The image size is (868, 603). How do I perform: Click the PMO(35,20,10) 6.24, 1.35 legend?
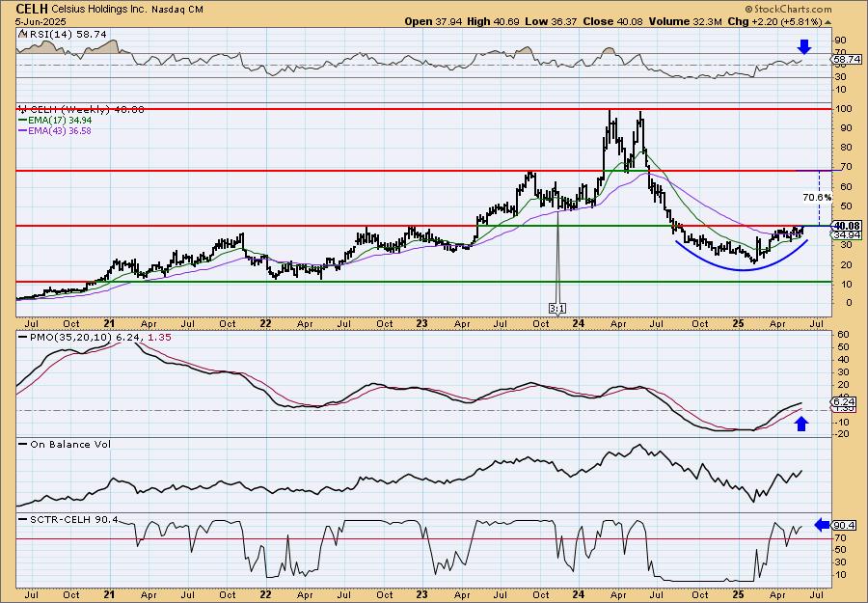coord(95,338)
